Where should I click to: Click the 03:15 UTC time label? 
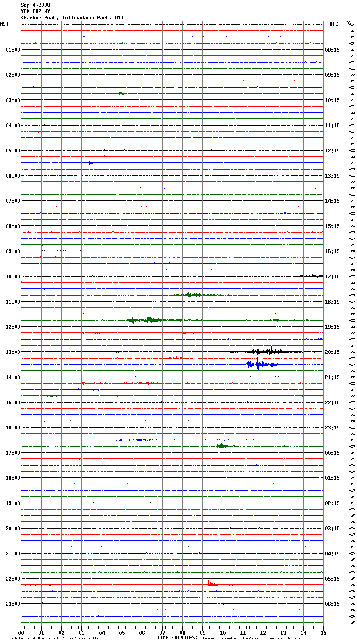pos(332,529)
